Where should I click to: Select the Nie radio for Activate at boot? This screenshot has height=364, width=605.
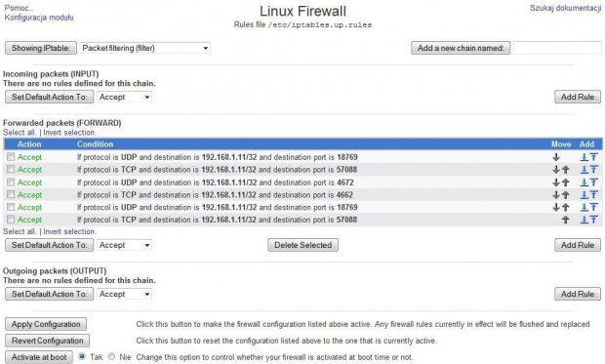(111, 356)
